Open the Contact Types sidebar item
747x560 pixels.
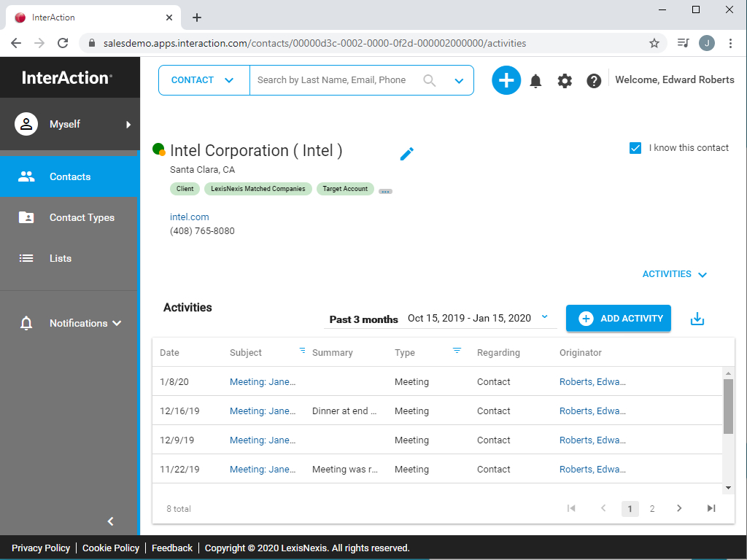(x=69, y=217)
